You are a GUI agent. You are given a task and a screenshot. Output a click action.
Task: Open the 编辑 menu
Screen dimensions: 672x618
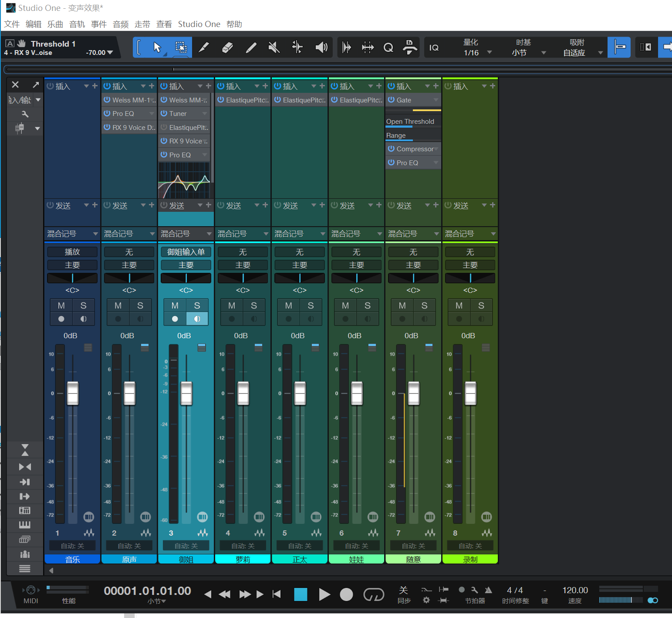coord(34,24)
